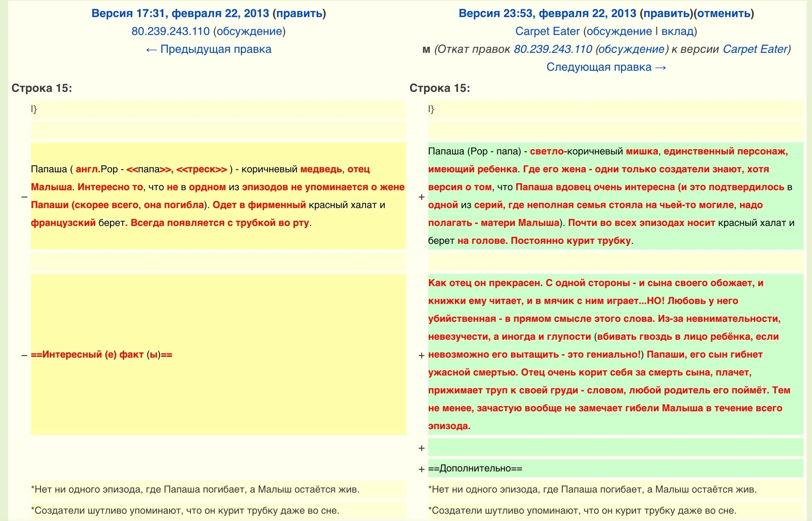Click 'править' next to the 17:31 version

(x=299, y=13)
